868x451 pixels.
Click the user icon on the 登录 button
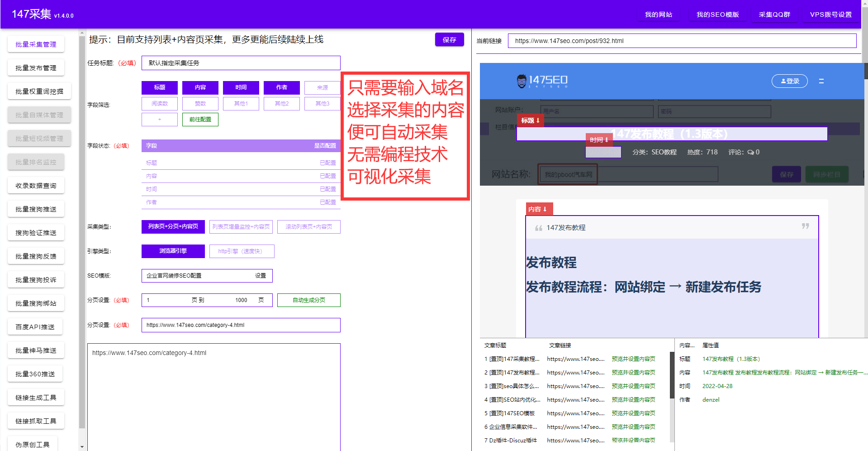tap(783, 81)
